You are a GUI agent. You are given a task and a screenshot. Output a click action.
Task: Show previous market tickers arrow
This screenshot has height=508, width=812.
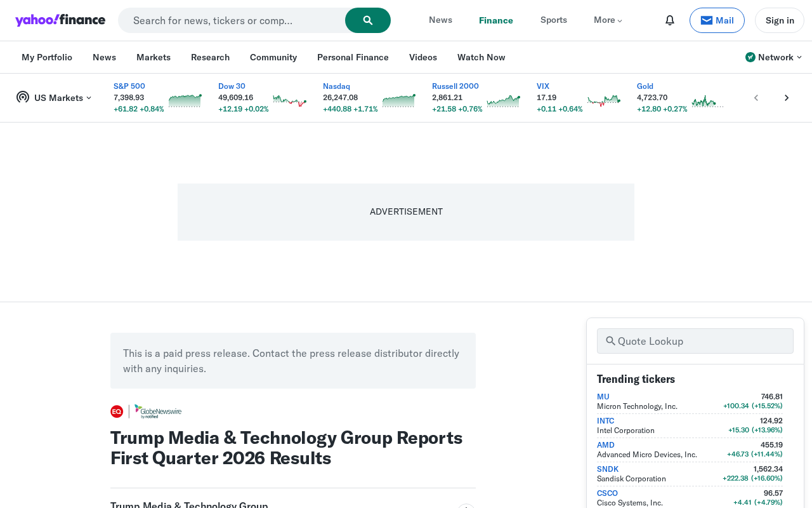point(756,98)
